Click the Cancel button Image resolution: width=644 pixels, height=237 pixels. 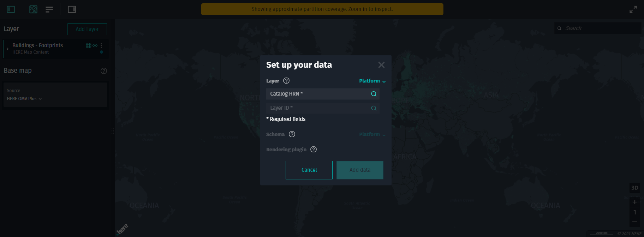[309, 170]
